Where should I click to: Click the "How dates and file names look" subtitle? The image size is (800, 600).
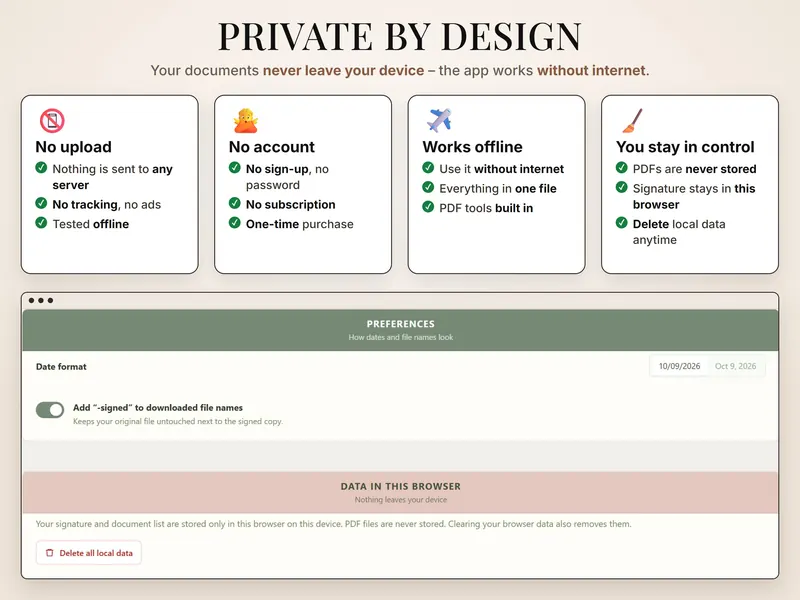click(401, 337)
